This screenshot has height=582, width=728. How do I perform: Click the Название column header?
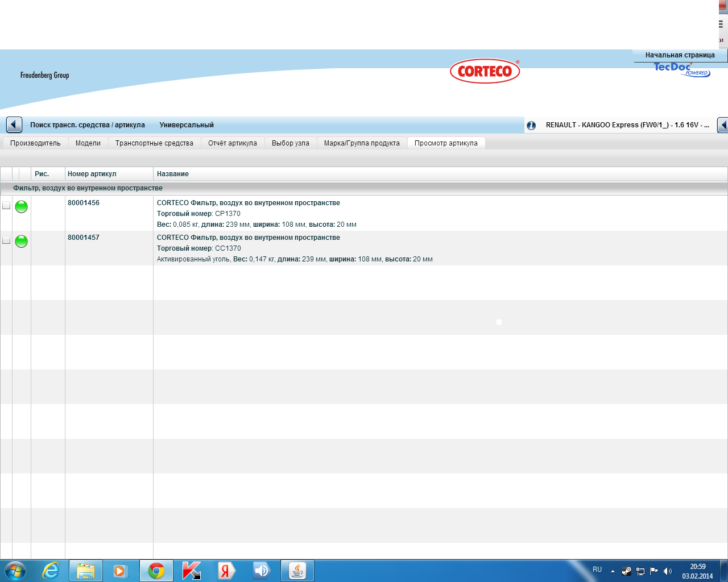[x=440, y=174]
